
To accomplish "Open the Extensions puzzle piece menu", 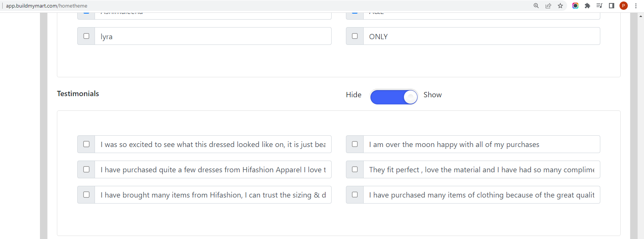I will click(x=587, y=6).
